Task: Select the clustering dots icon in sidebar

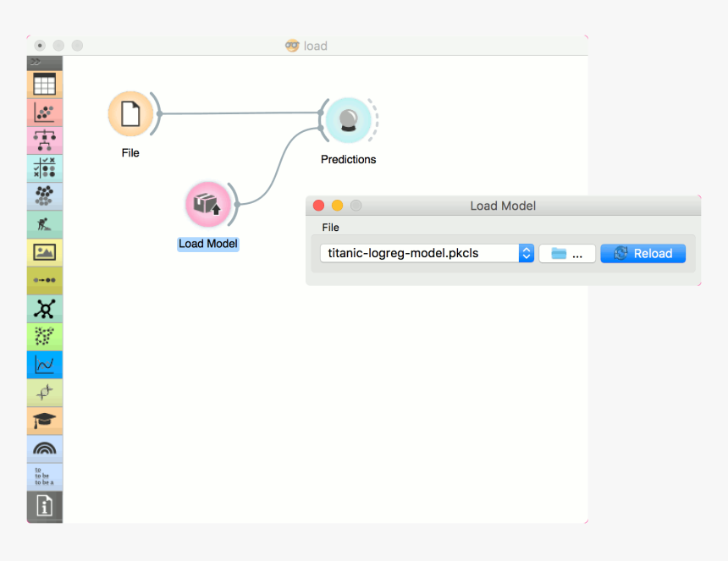Action: [x=44, y=195]
